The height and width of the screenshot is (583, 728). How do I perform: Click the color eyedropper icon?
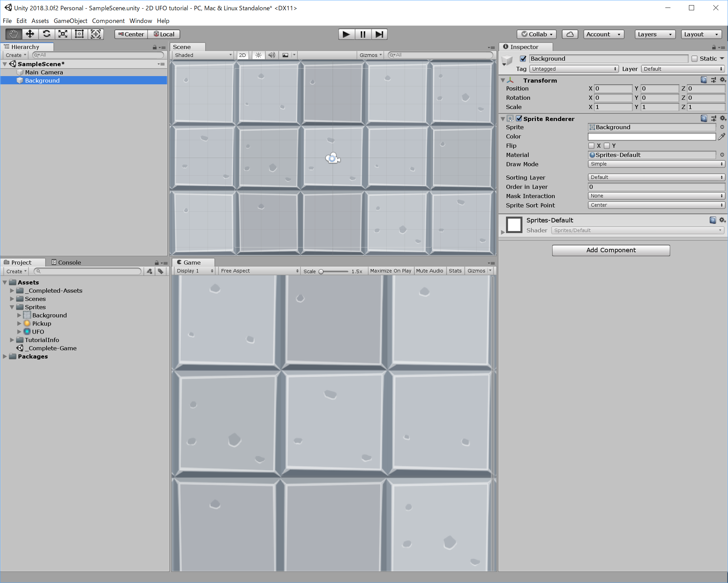point(721,136)
